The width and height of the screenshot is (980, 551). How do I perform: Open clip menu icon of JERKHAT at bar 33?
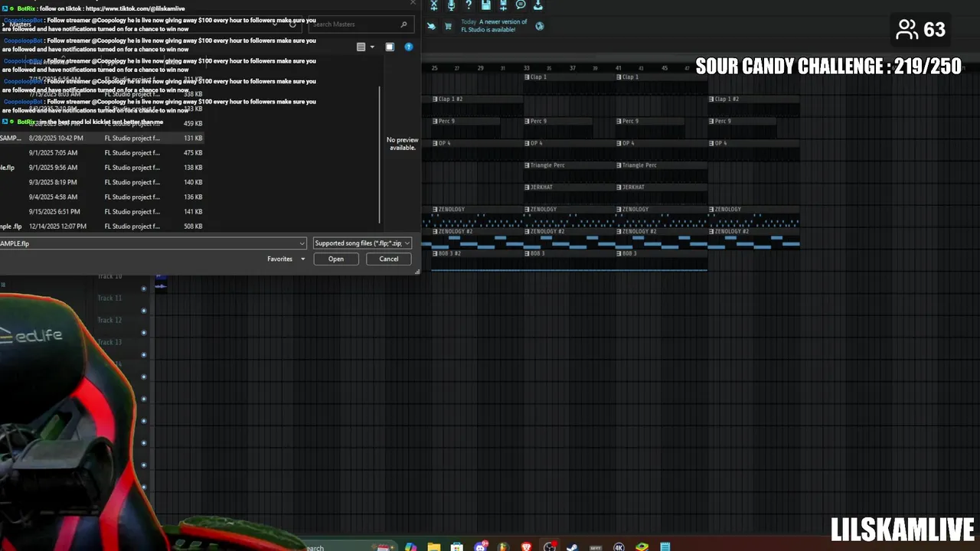(x=527, y=187)
